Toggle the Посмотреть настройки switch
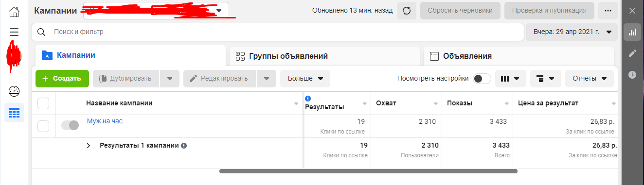The height and width of the screenshot is (185, 644). click(482, 79)
